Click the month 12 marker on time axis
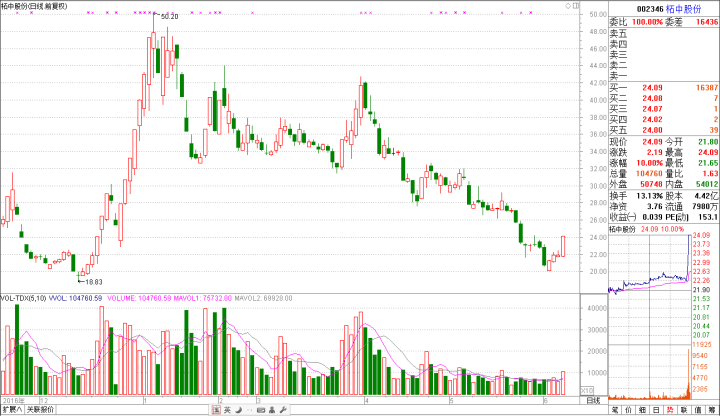 (x=44, y=400)
